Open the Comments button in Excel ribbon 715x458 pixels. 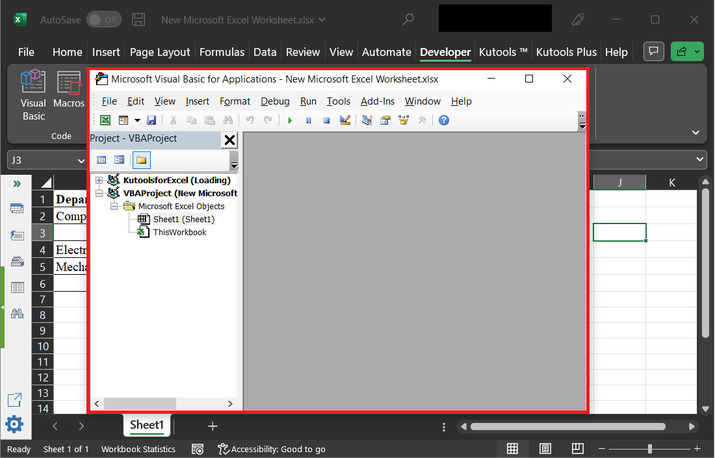[653, 51]
